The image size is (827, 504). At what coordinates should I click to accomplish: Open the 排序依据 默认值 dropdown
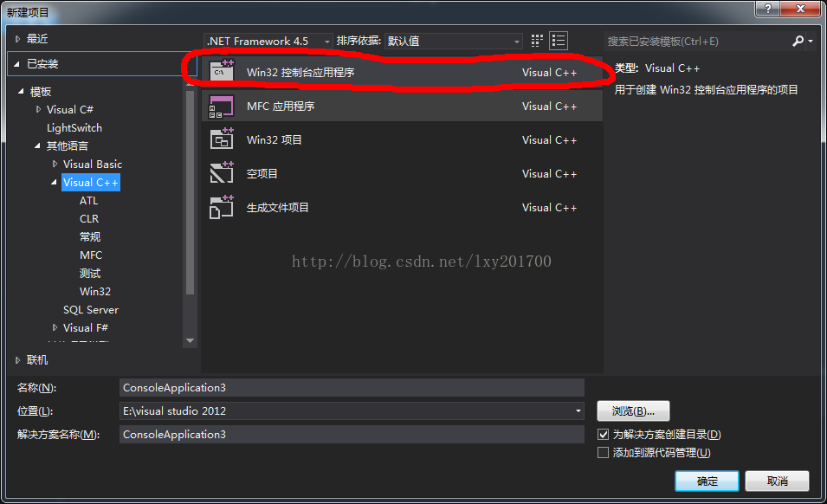tap(453, 41)
